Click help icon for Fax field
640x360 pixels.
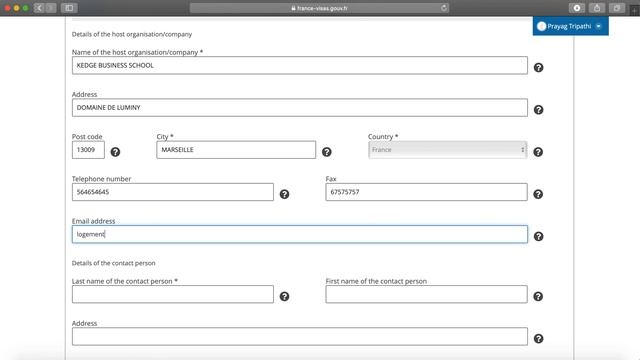coord(538,194)
